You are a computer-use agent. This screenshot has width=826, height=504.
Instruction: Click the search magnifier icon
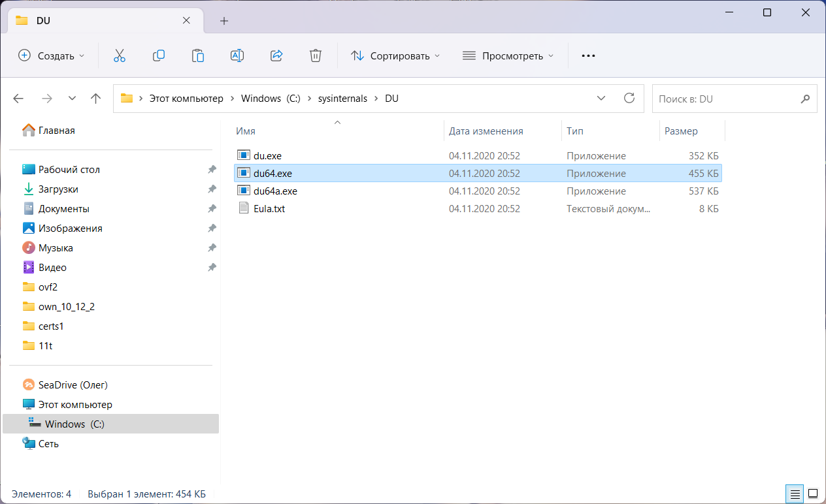click(805, 99)
